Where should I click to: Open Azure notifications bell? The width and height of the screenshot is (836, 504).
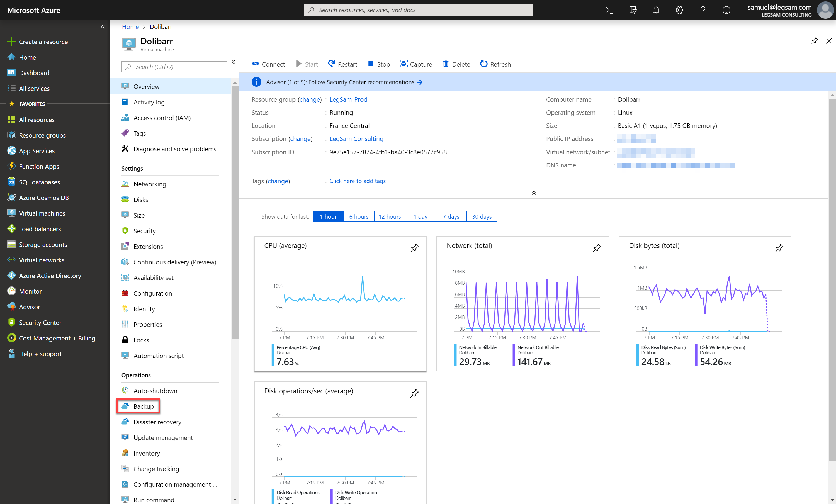656,10
